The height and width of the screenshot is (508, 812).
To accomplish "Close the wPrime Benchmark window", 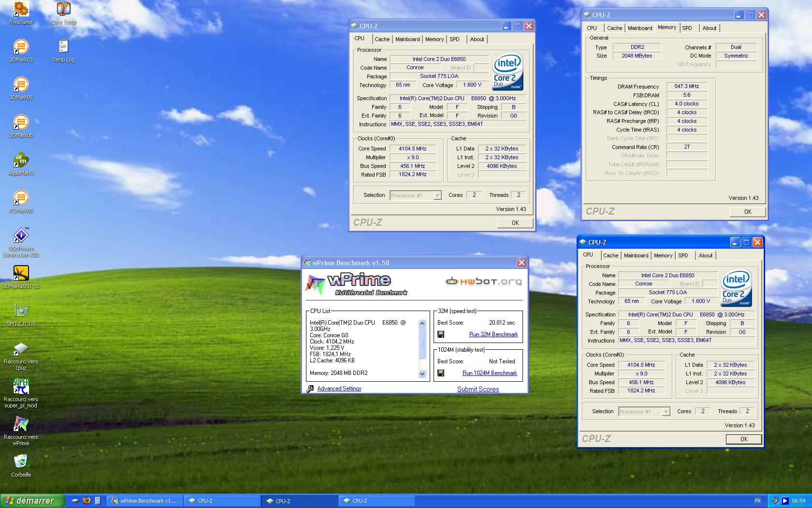I will click(x=522, y=262).
